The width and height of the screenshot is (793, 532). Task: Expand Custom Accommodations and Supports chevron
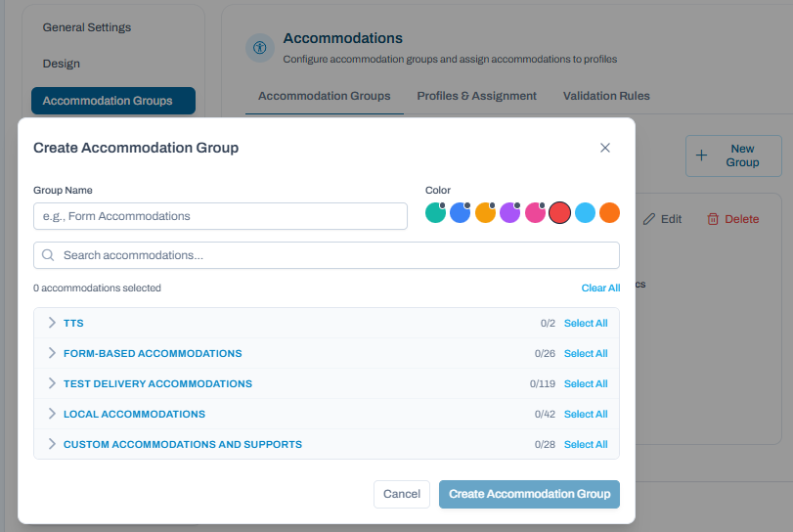[x=52, y=444]
